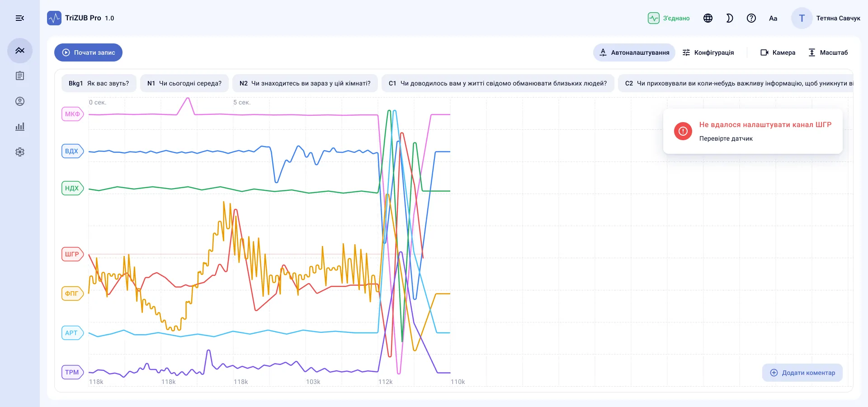This screenshot has width=868, height=407.
Task: Click the Почати запис button
Action: pyautogui.click(x=89, y=52)
